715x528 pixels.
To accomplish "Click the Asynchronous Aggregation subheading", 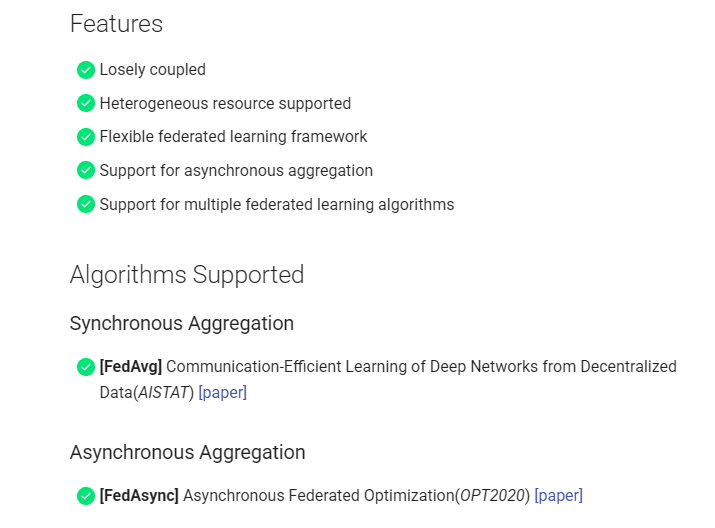I will [x=187, y=452].
